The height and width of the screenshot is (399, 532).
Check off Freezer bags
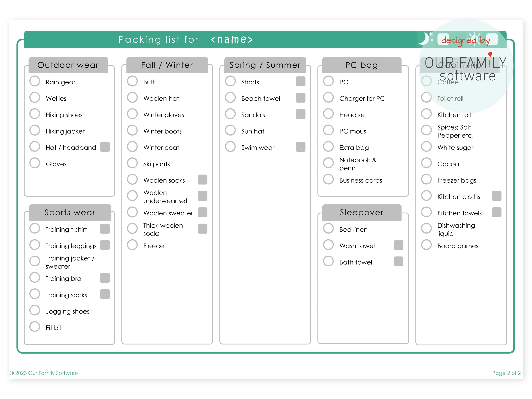coord(426,179)
